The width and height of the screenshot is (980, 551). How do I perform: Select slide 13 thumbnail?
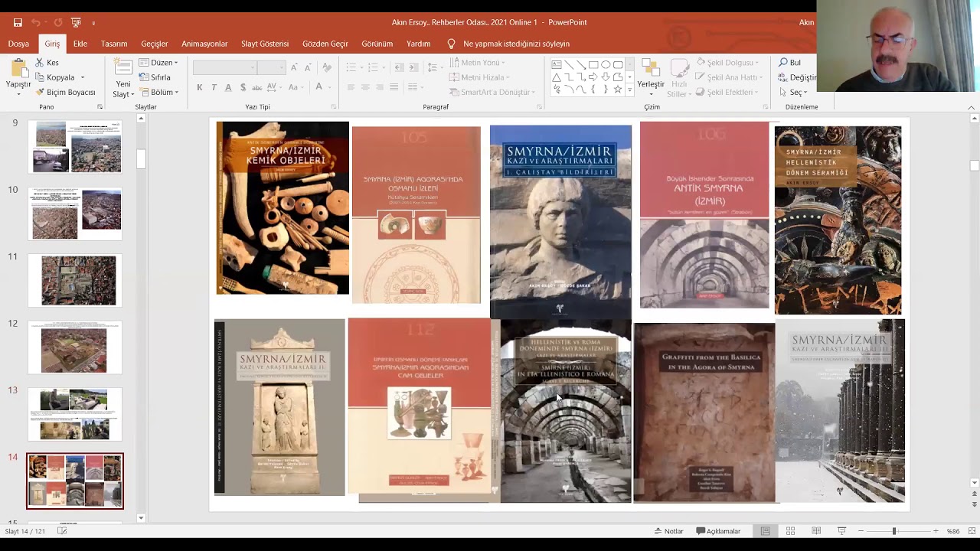[x=75, y=414]
